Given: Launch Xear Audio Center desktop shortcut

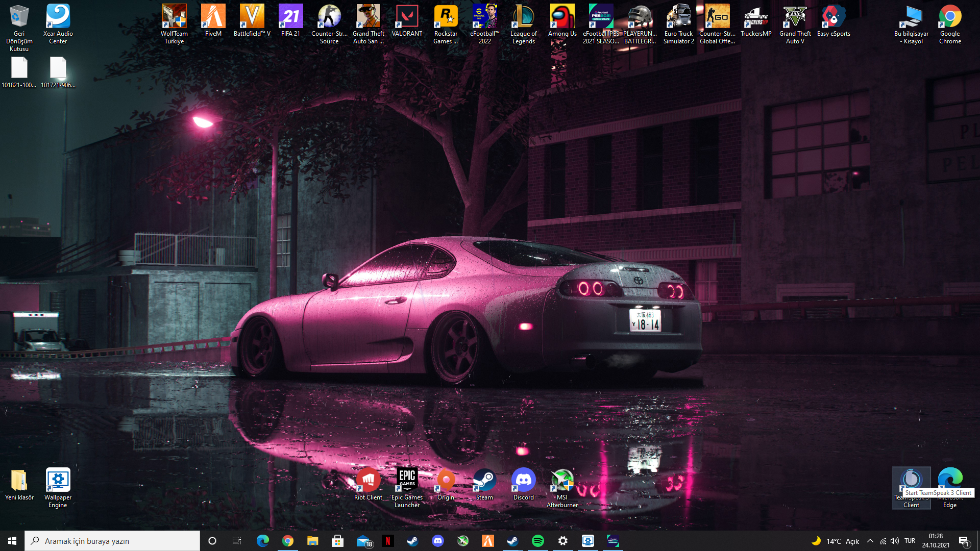Looking at the screenshot, I should pyautogui.click(x=58, y=24).
